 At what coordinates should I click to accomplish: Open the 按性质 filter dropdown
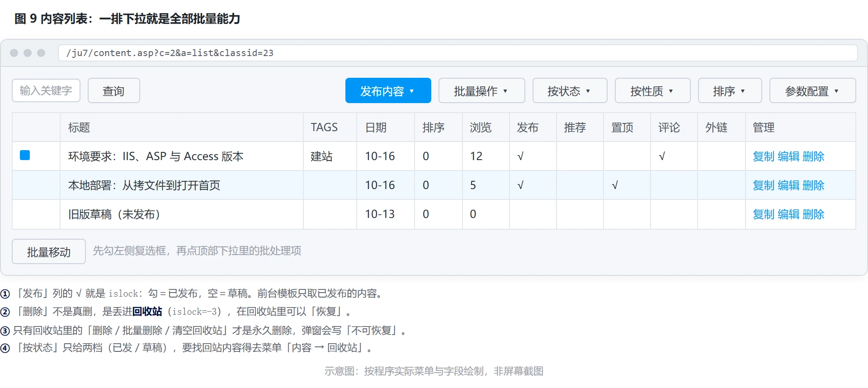[x=652, y=91]
